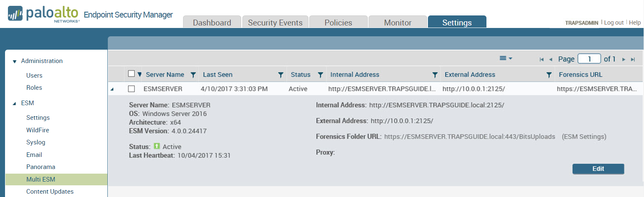Screen dimensions: 644x197
Task: Click the Log out link
Action: click(613, 23)
